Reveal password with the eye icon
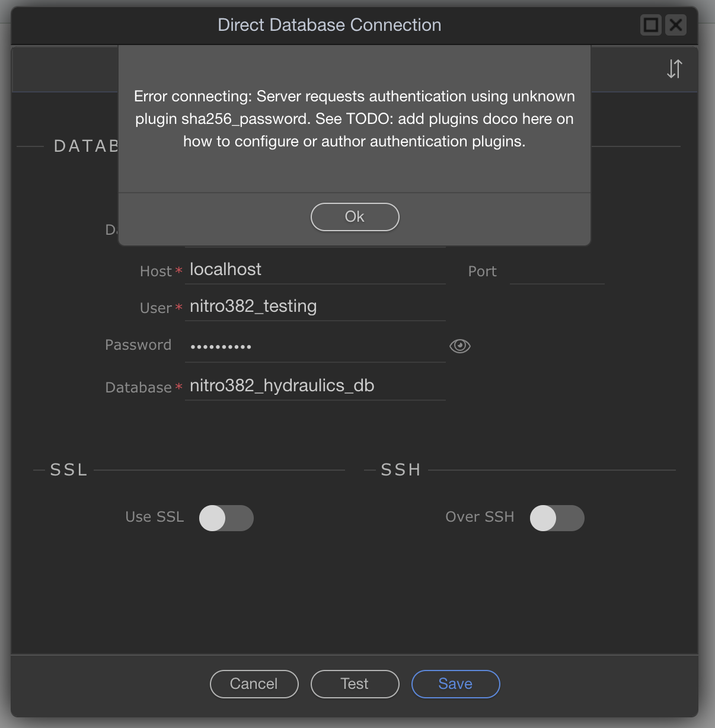 459,346
